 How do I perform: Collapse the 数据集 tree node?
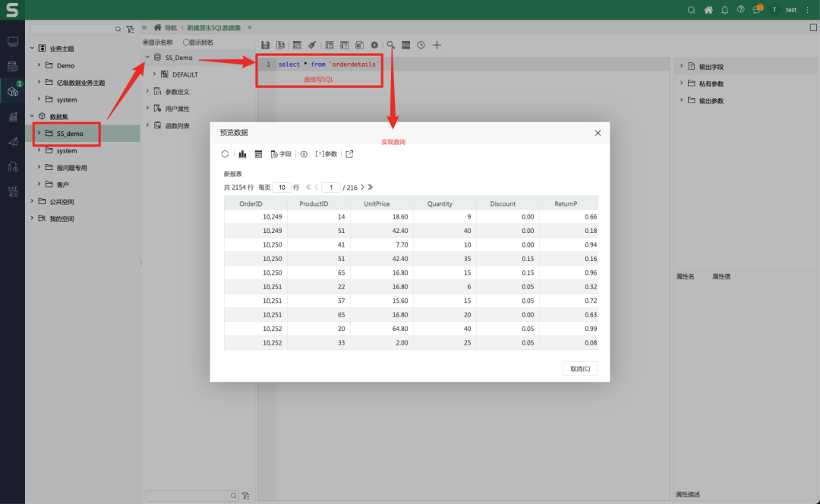(32, 116)
